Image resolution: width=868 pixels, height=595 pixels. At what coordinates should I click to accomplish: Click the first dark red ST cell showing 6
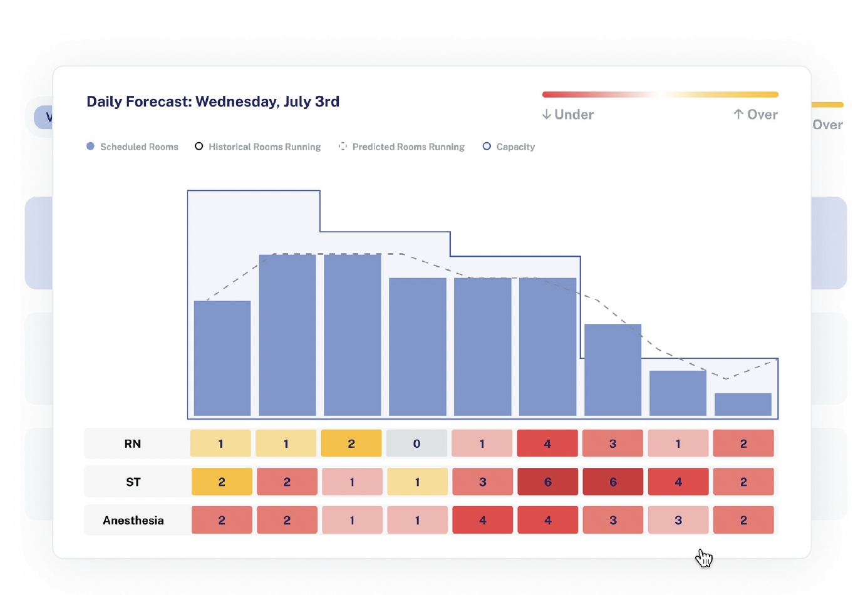pos(547,482)
